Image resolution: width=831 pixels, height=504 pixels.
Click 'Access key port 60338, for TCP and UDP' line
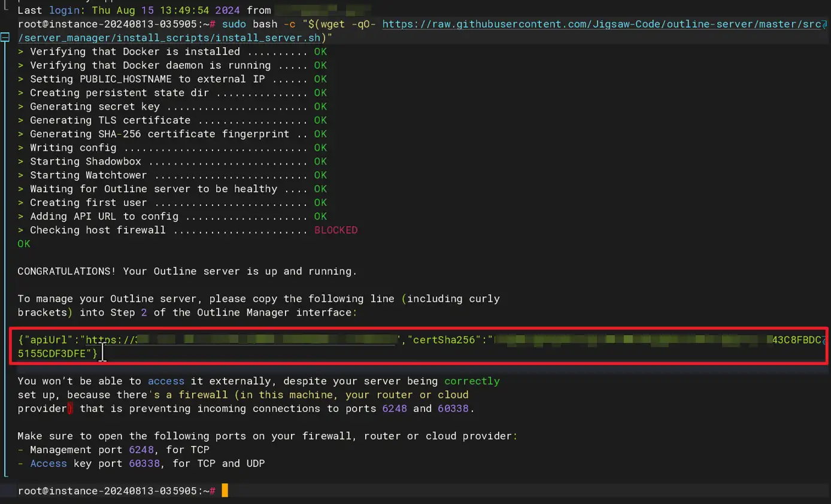coord(141,464)
